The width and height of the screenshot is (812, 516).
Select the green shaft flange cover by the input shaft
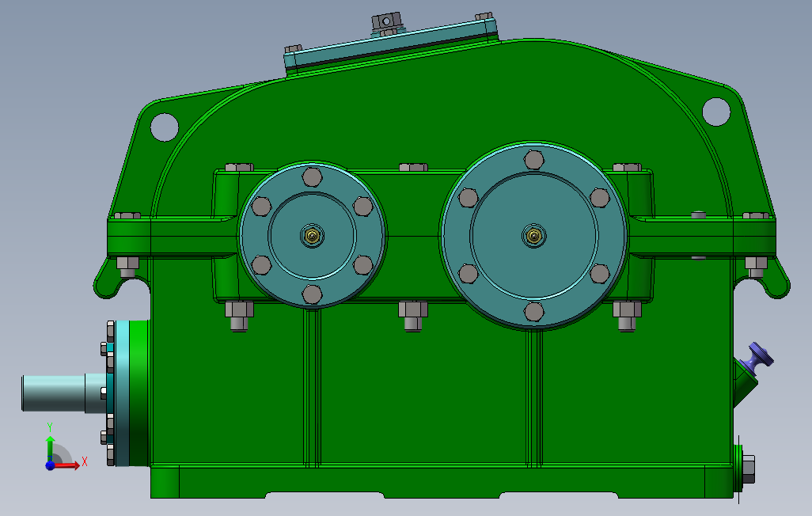[138, 393]
